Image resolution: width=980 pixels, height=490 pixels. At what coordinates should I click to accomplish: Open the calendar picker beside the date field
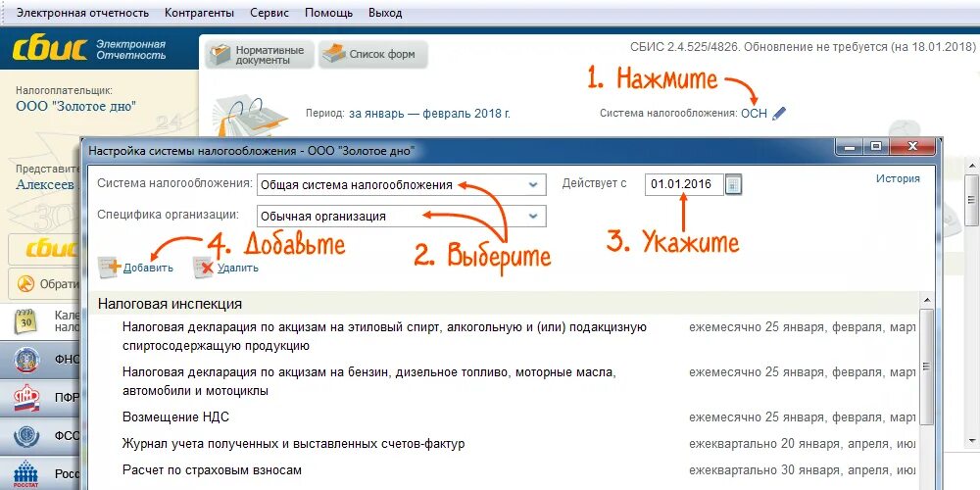pyautogui.click(x=734, y=185)
